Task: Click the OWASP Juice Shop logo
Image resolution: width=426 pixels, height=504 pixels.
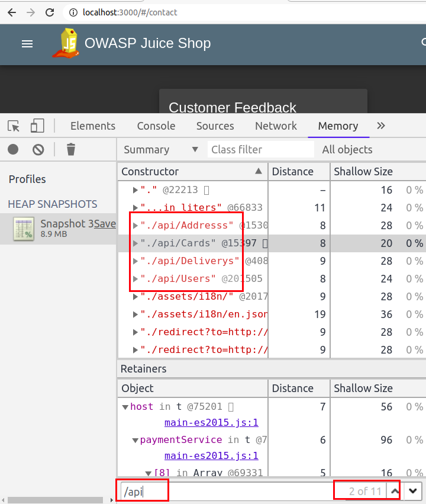Action: [66, 43]
